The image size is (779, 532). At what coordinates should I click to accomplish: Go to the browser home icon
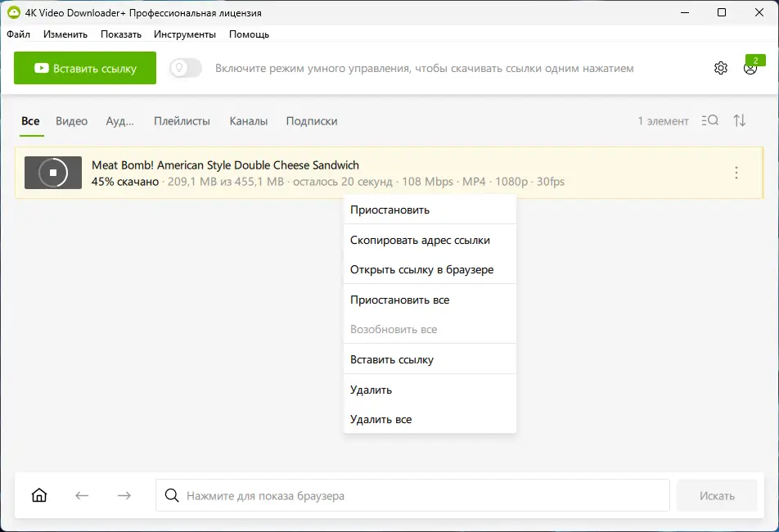click(39, 495)
